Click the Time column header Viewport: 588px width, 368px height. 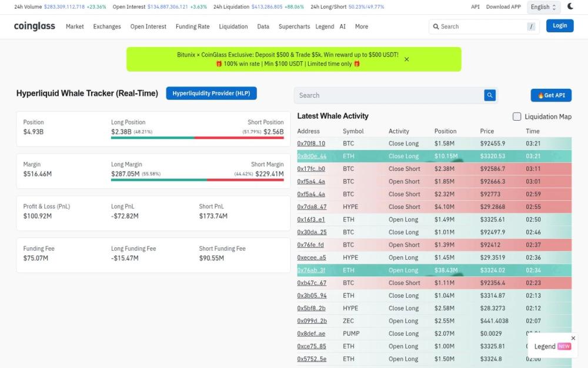click(x=533, y=131)
